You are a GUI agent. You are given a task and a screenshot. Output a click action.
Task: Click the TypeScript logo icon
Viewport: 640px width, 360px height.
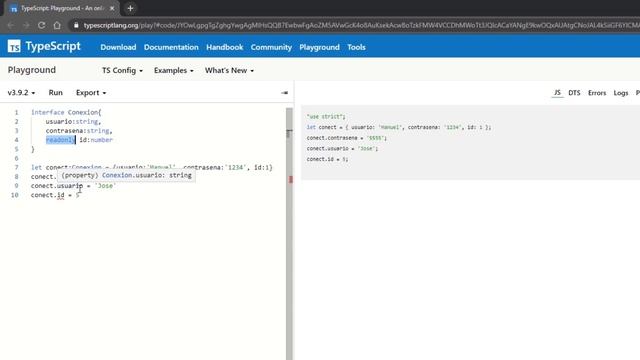click(x=14, y=46)
